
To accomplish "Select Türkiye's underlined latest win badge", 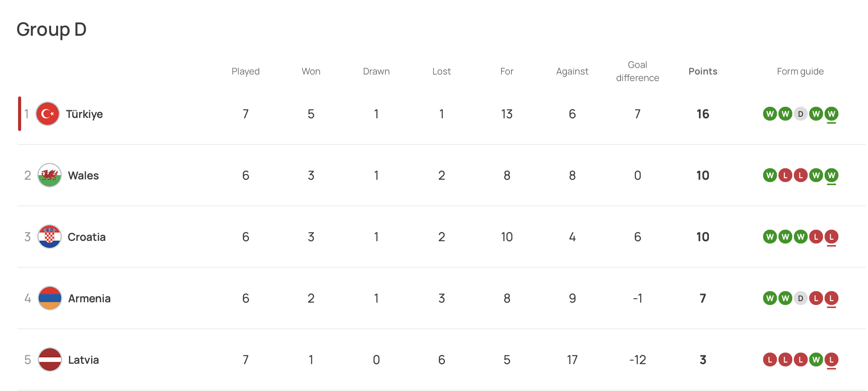I will tap(831, 114).
